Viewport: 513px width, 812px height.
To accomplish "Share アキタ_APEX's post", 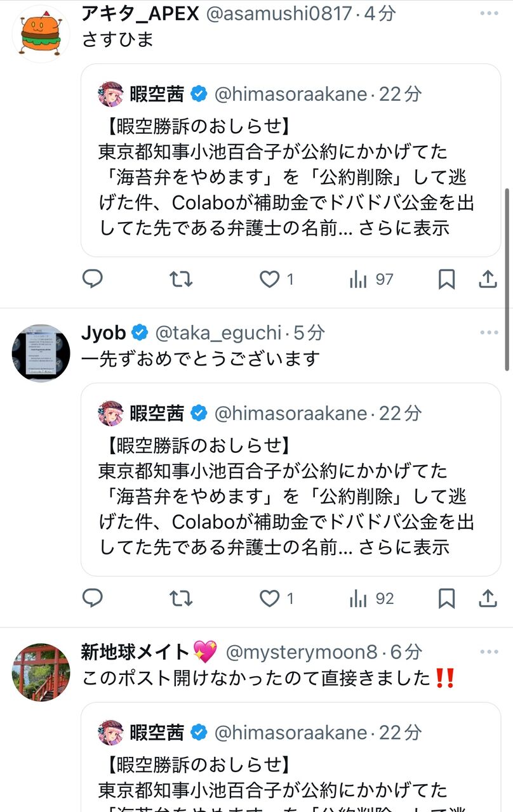I will click(x=488, y=279).
